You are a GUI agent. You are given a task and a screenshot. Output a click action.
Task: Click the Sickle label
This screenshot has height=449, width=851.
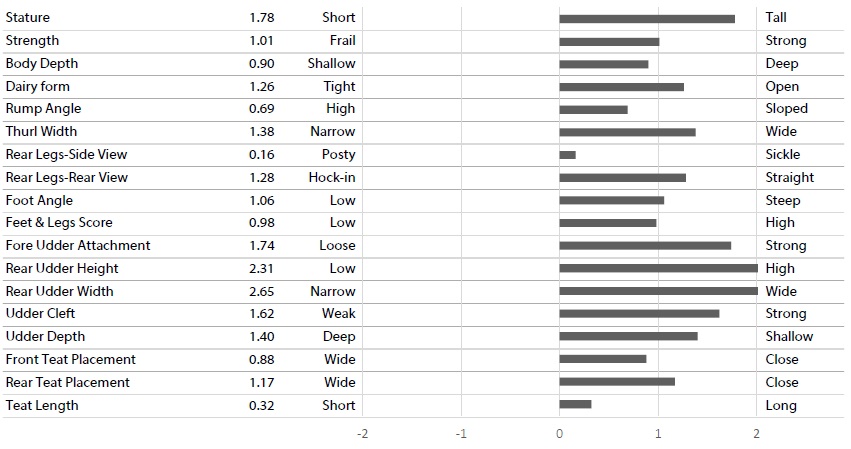tap(783, 154)
